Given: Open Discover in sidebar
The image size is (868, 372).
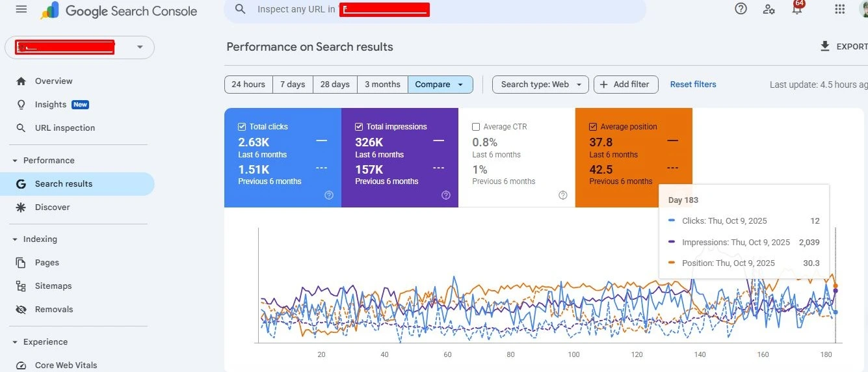Looking at the screenshot, I should (x=53, y=207).
